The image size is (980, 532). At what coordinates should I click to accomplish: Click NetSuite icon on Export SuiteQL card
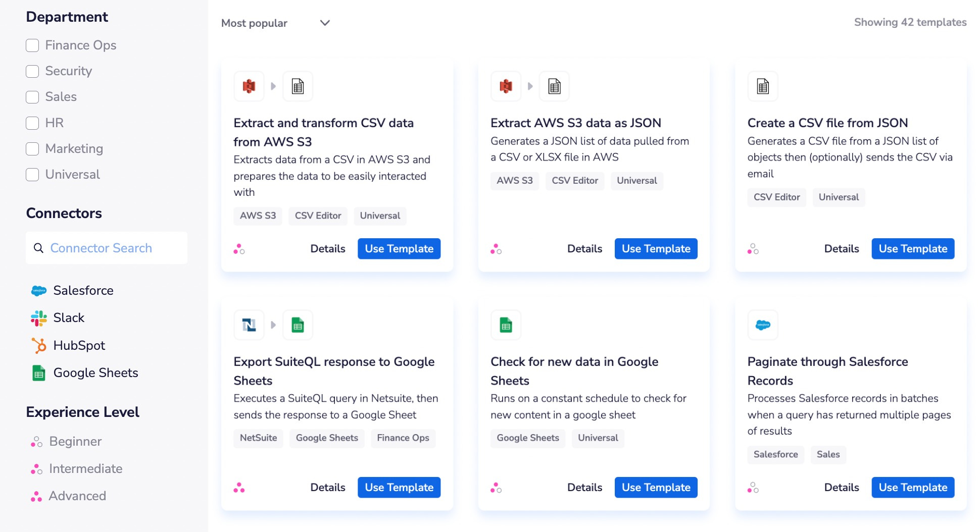tap(249, 325)
